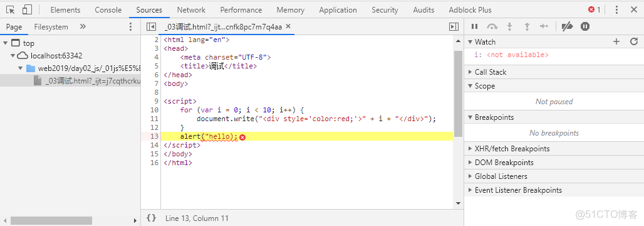The height and width of the screenshot is (226, 644).
Task: Click the alert("hello); code line
Action: tap(209, 137)
